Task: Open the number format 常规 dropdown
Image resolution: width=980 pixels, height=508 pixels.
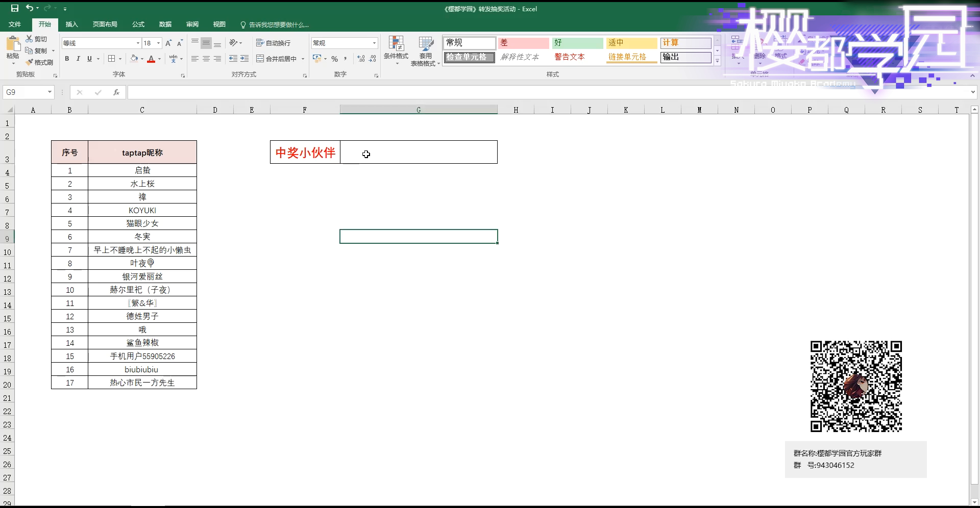Action: (x=374, y=43)
